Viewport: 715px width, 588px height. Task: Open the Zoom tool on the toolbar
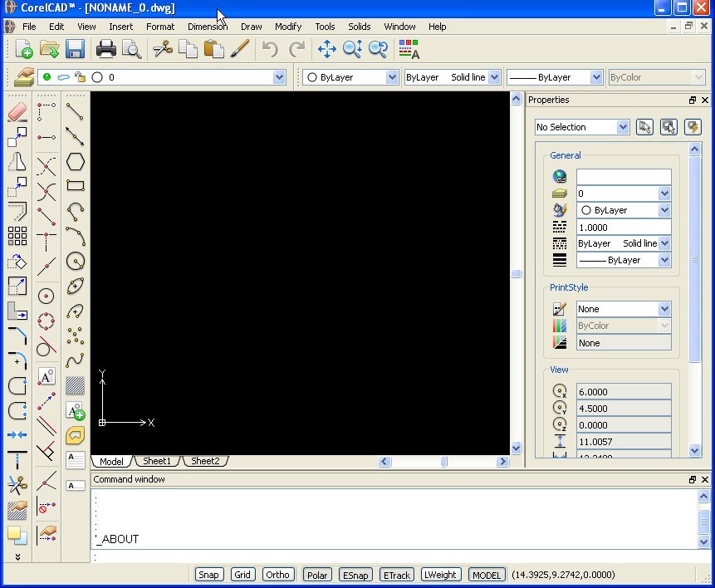(352, 49)
